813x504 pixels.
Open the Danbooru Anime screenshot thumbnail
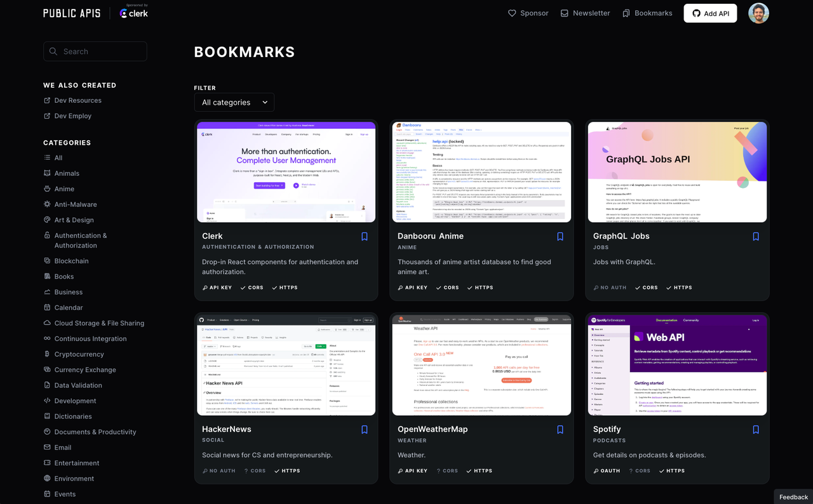481,172
